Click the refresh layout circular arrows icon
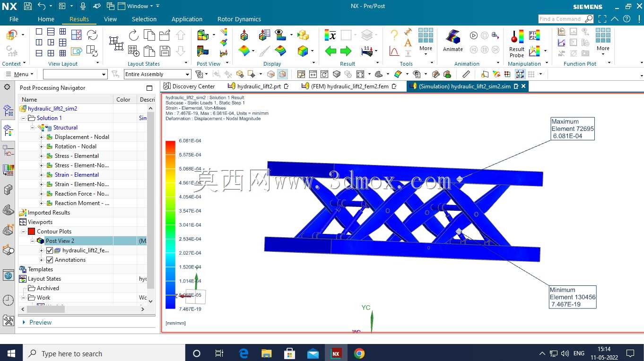The height and width of the screenshot is (361, 644). (x=92, y=35)
